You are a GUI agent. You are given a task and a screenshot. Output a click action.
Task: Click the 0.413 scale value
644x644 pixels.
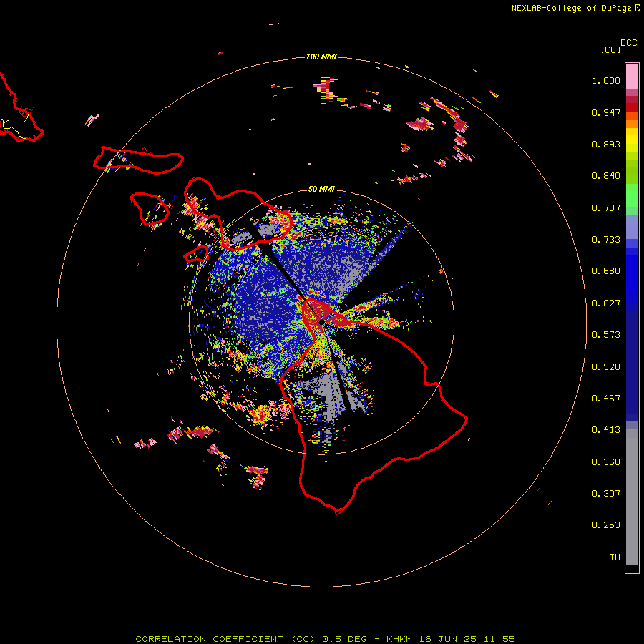[x=606, y=430]
